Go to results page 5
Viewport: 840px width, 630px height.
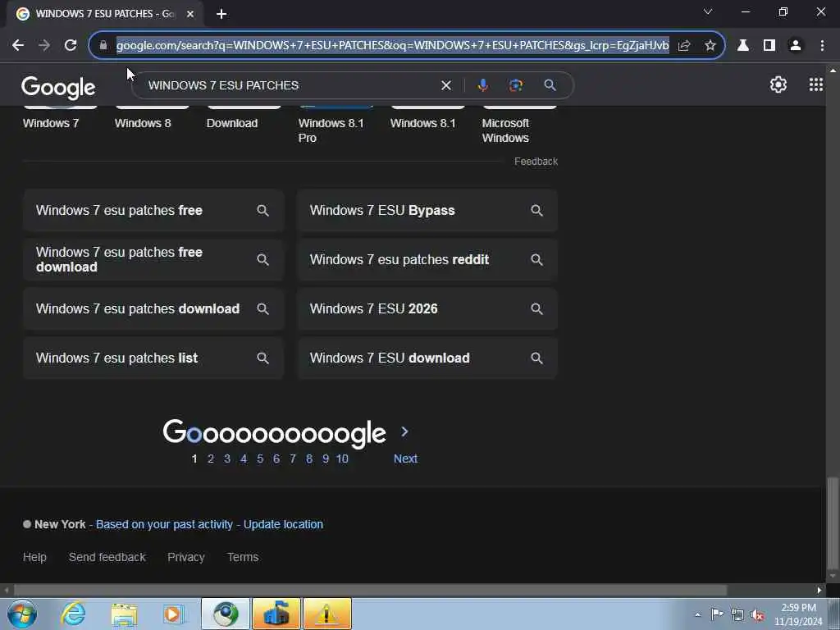pyautogui.click(x=260, y=459)
